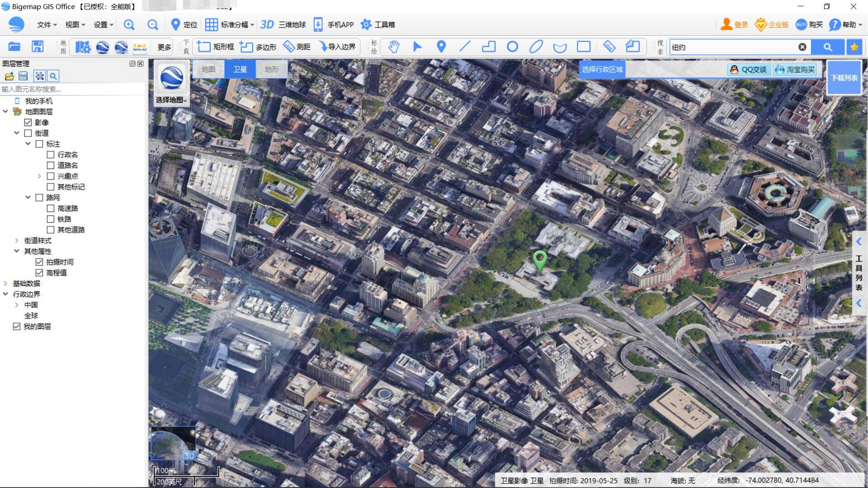Image resolution: width=868 pixels, height=488 pixels.
Task: Open the 视图 menu
Action: (x=75, y=25)
